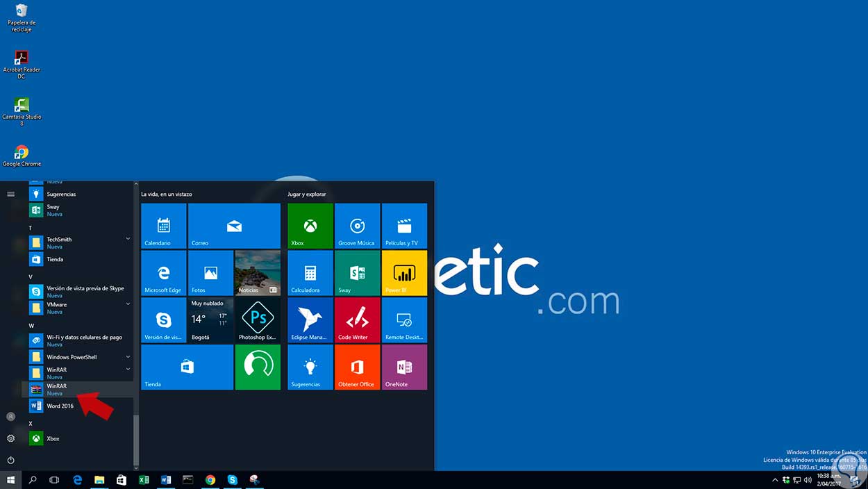868x489 pixels.
Task: Open the user account icon in Start
Action: pyautogui.click(x=10, y=417)
